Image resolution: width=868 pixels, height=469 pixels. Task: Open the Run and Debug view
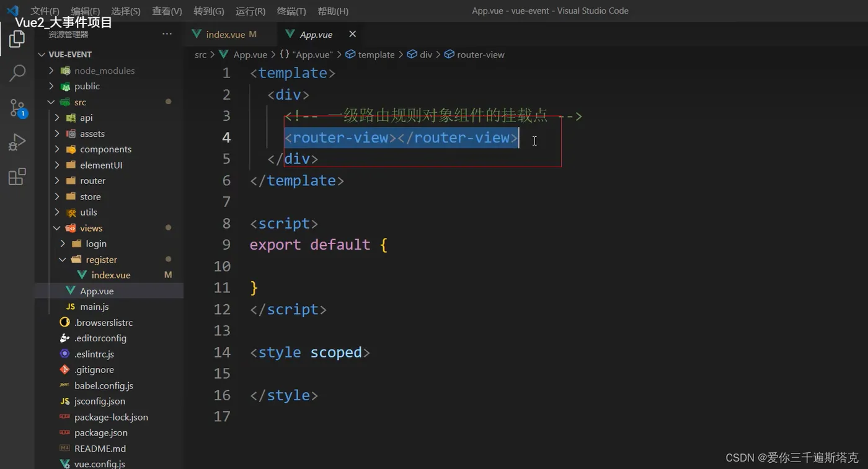click(17, 142)
